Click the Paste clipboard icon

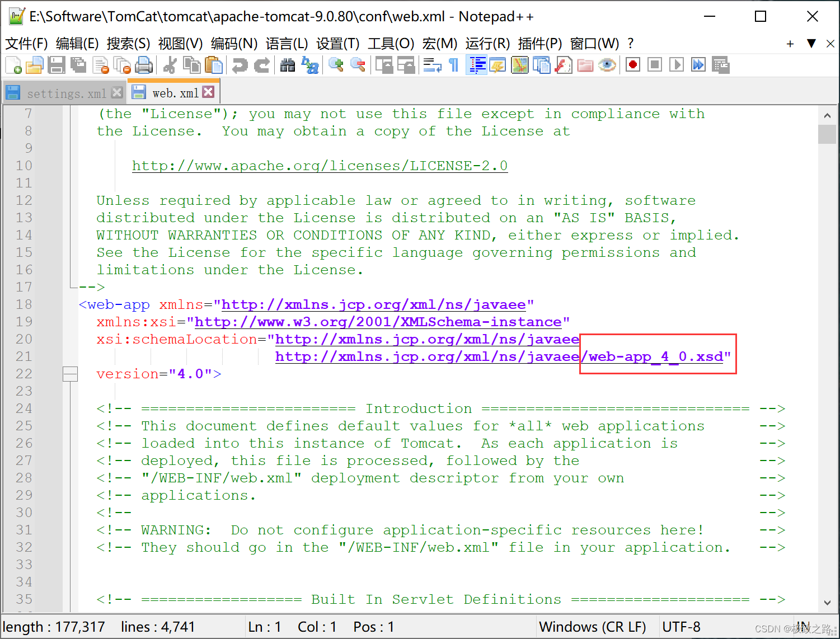(213, 65)
